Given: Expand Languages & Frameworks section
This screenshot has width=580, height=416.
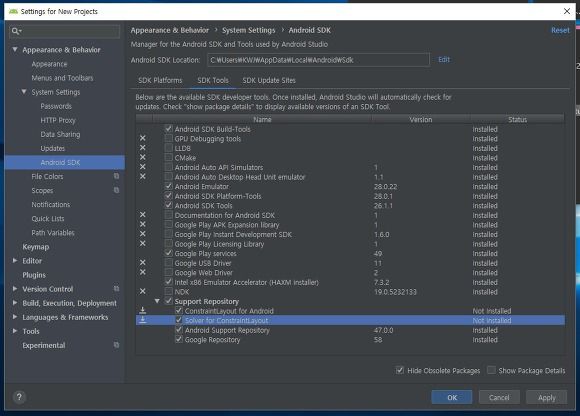Looking at the screenshot, I should coord(15,317).
